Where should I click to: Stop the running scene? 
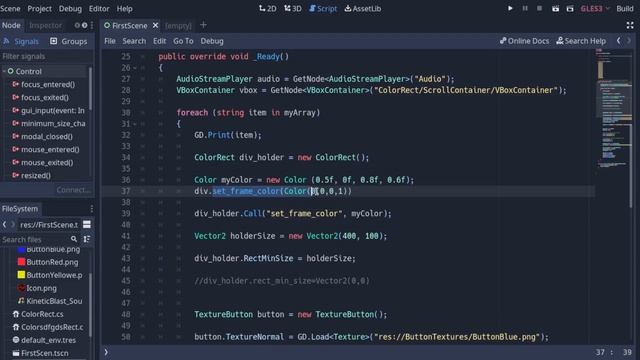[x=539, y=8]
